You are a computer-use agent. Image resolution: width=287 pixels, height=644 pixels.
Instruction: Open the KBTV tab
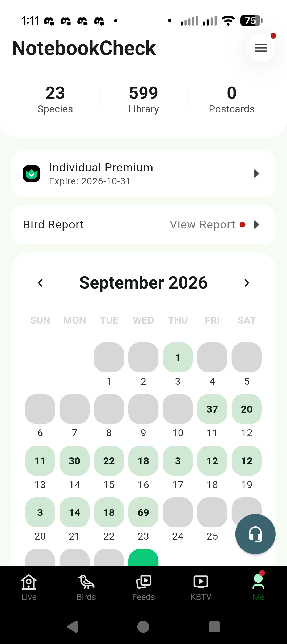[201, 588]
